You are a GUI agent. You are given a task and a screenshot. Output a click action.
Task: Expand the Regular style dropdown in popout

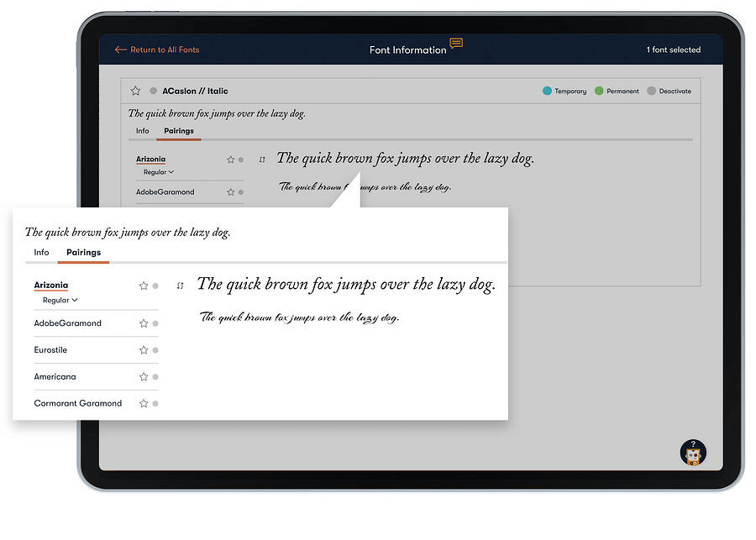[x=60, y=300]
